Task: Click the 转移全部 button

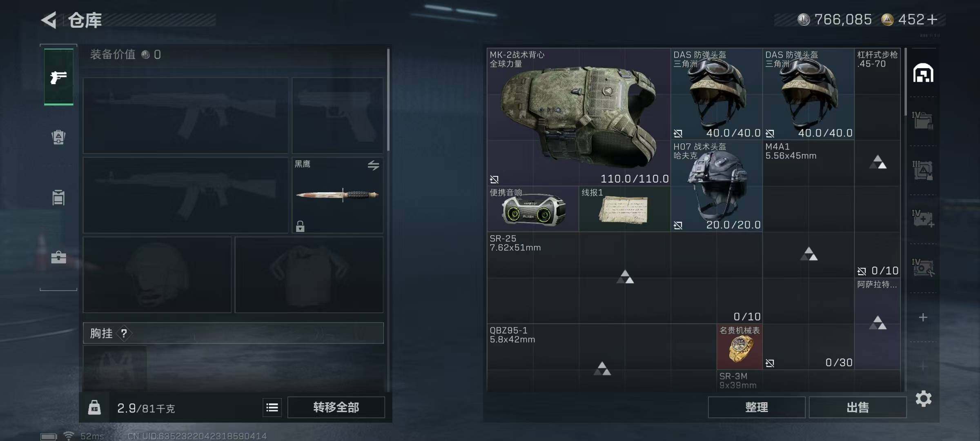Action: [x=336, y=407]
